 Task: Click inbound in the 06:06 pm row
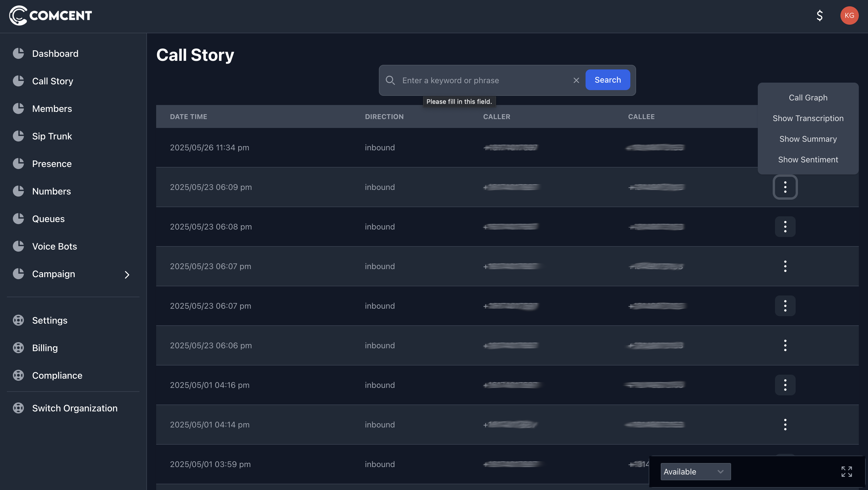click(380, 345)
